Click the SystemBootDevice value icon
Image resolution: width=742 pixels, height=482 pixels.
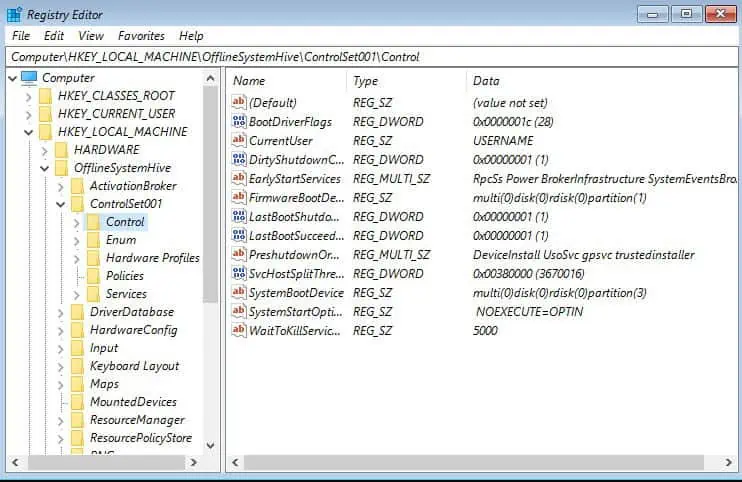239,292
